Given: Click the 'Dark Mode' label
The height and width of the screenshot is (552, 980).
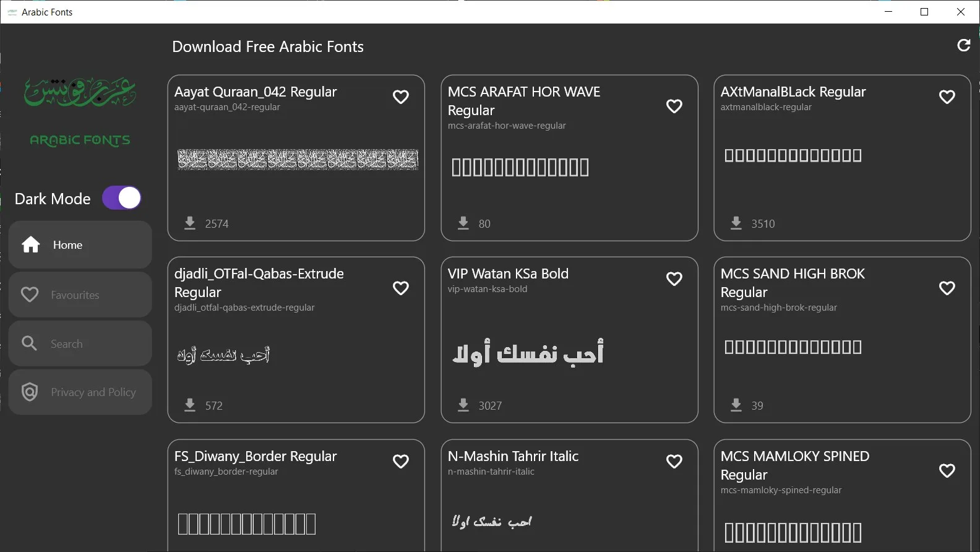Looking at the screenshot, I should tap(53, 199).
